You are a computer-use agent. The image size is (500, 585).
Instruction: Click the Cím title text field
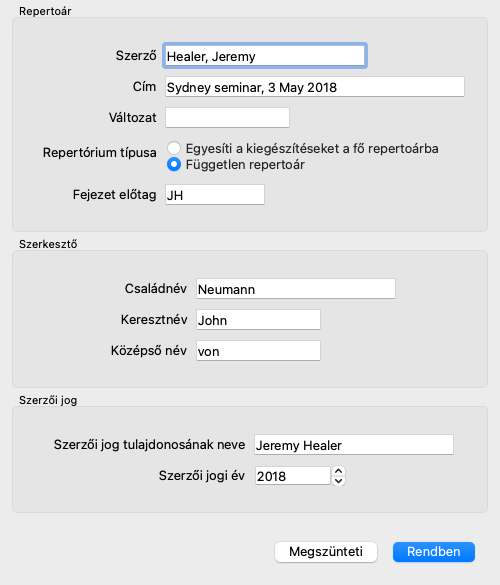[x=315, y=87]
